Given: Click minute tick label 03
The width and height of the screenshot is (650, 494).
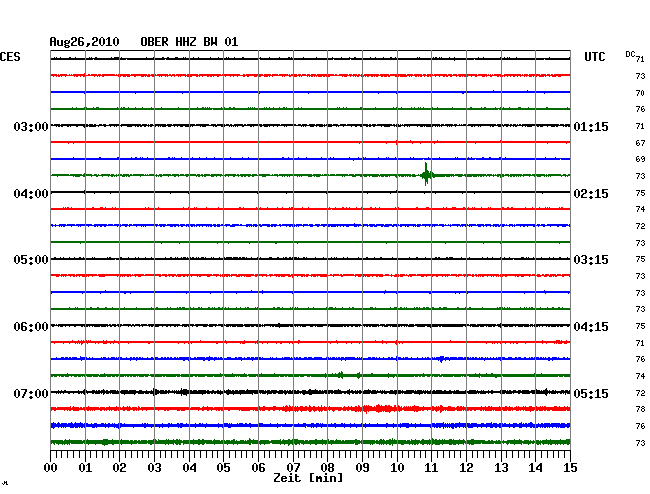Looking at the screenshot, I should tap(154, 467).
